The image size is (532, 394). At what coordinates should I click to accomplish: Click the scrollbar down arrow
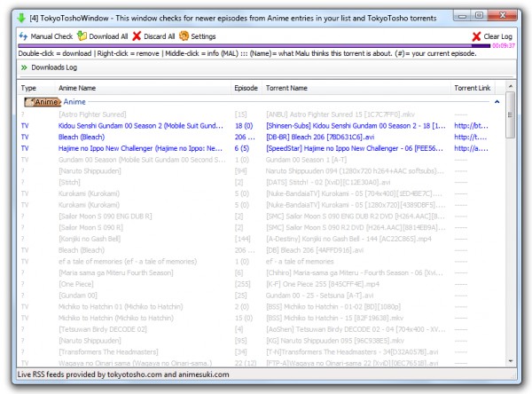pos(510,361)
